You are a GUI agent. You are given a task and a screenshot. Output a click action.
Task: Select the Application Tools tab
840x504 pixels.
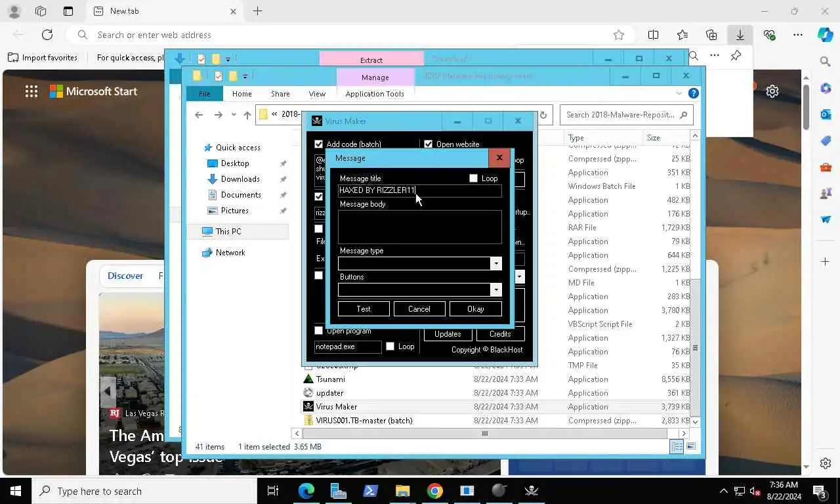click(375, 94)
